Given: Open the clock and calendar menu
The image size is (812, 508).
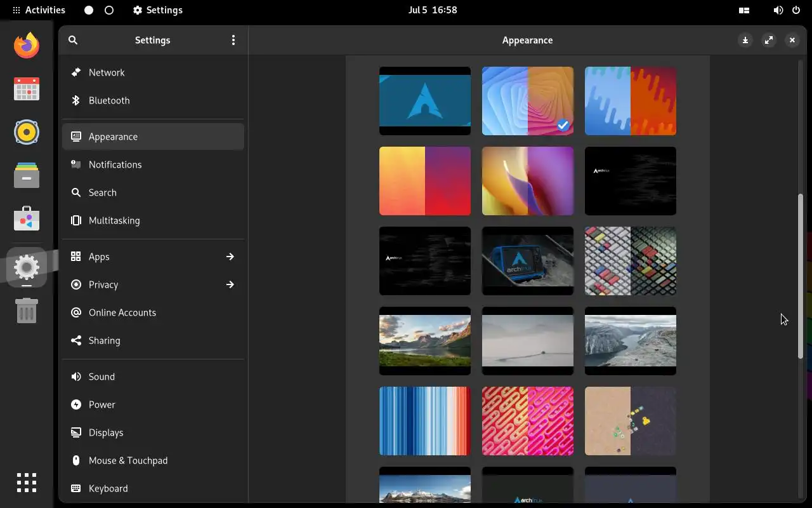Looking at the screenshot, I should point(433,10).
